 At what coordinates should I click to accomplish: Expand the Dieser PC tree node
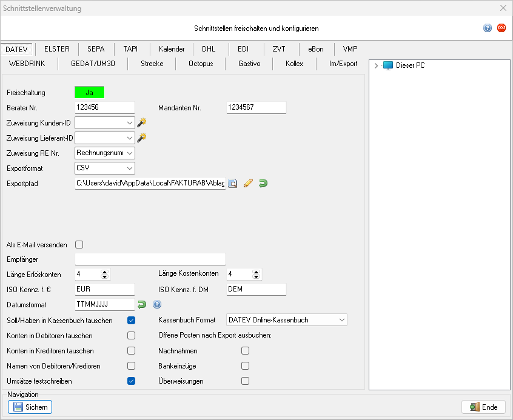[x=376, y=65]
